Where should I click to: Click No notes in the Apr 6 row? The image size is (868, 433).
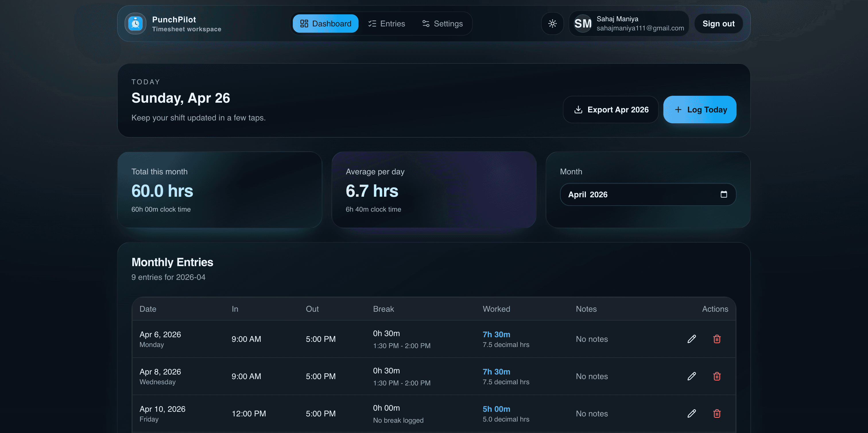click(592, 340)
